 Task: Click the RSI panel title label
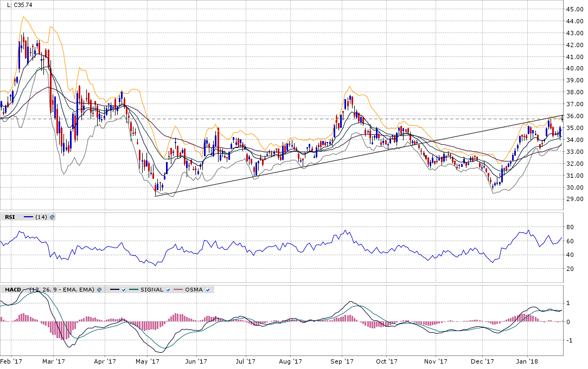10,217
